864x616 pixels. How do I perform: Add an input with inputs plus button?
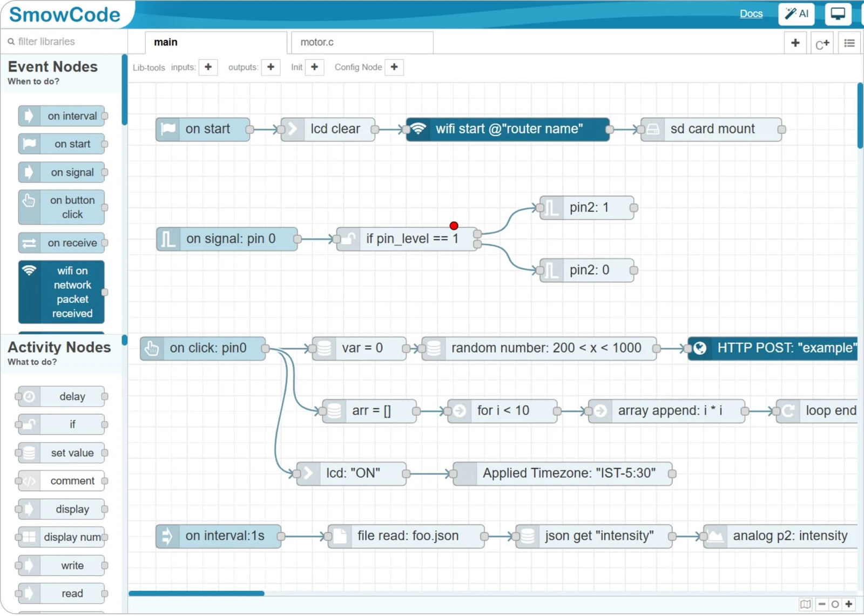click(x=208, y=67)
